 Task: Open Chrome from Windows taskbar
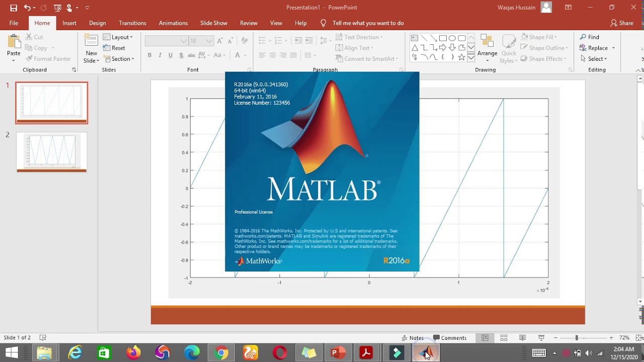221,353
